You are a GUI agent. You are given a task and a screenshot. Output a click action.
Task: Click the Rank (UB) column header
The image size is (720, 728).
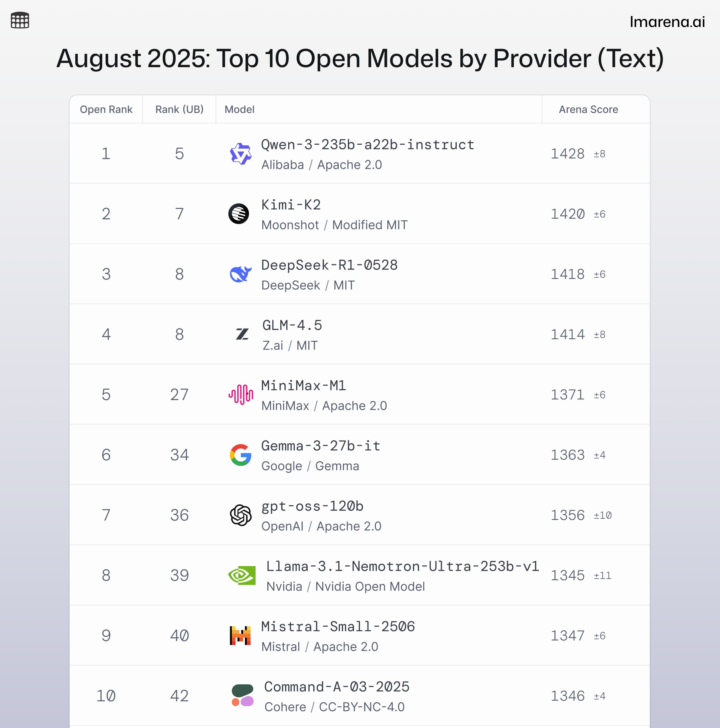(179, 110)
